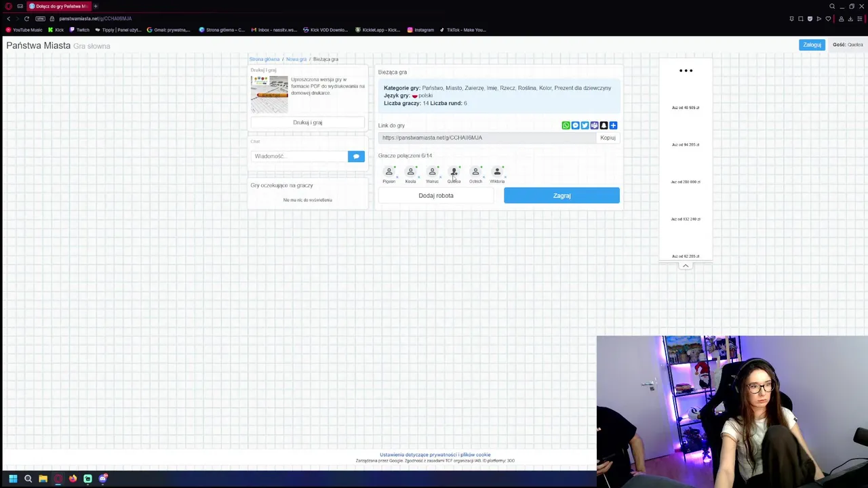The width and height of the screenshot is (868, 488).
Task: Click the 'Państwa Miasta' site title
Action: click(x=38, y=45)
